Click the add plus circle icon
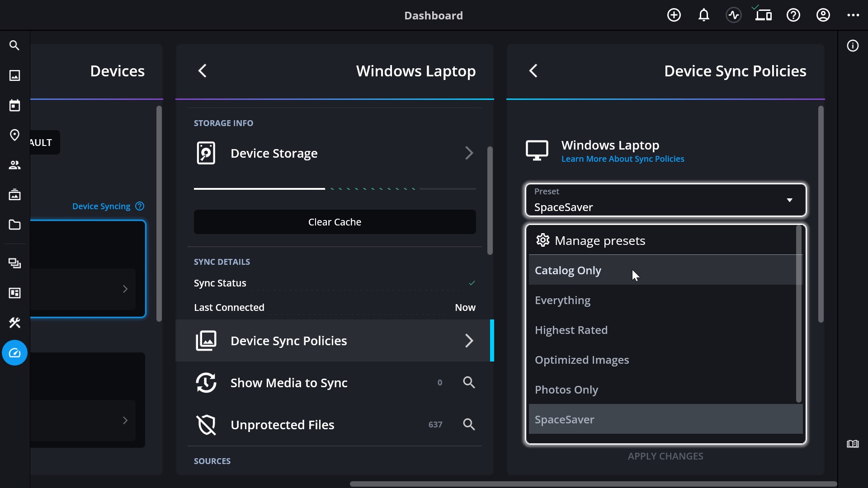Image resolution: width=868 pixels, height=488 pixels. pyautogui.click(x=674, y=15)
